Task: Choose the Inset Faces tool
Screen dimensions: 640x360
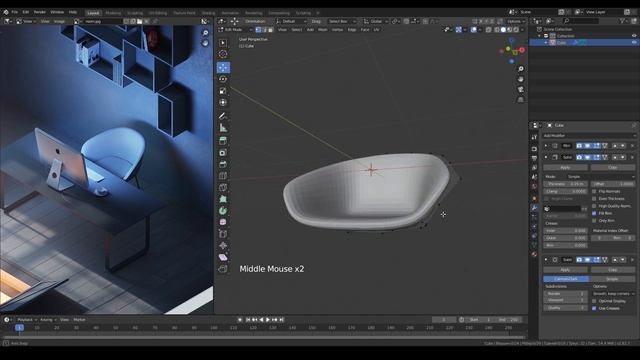Action: tap(223, 153)
